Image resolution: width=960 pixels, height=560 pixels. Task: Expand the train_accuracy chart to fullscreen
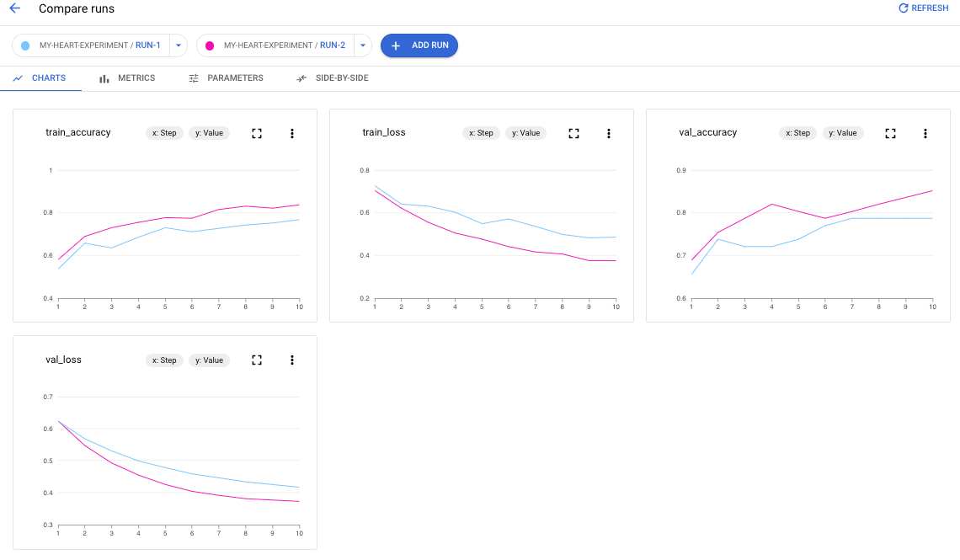[x=257, y=133]
